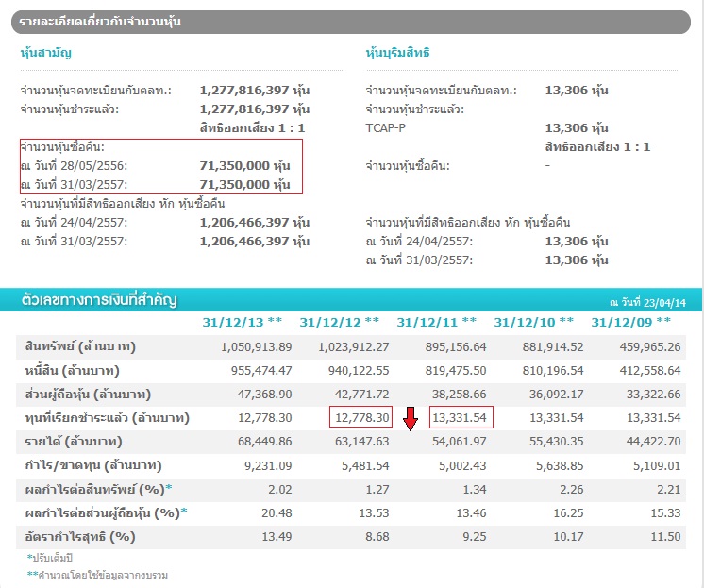
Task: Click the dash value for preferred treasury shares
Action: 547,165
